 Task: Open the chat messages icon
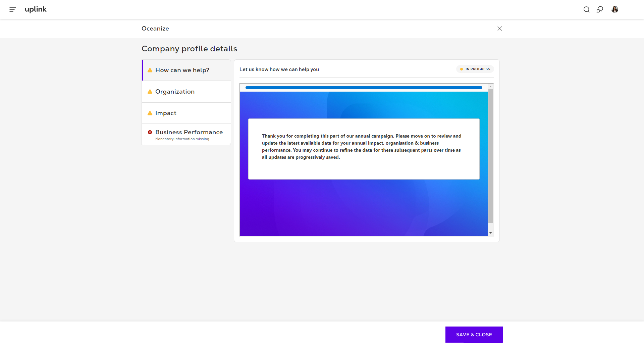(600, 9)
